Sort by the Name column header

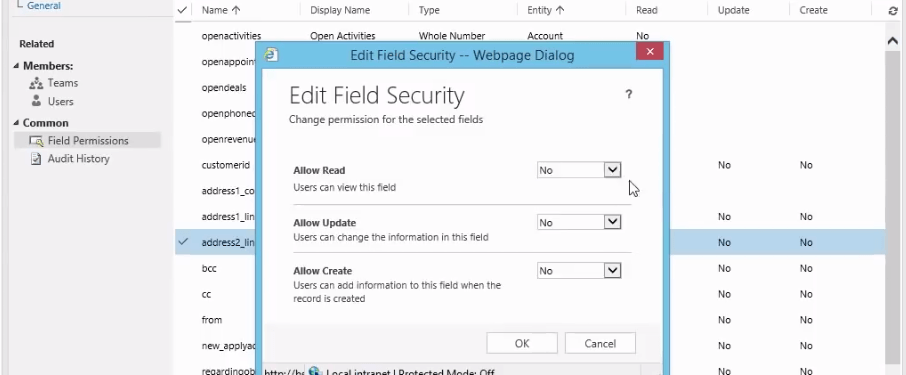point(213,10)
